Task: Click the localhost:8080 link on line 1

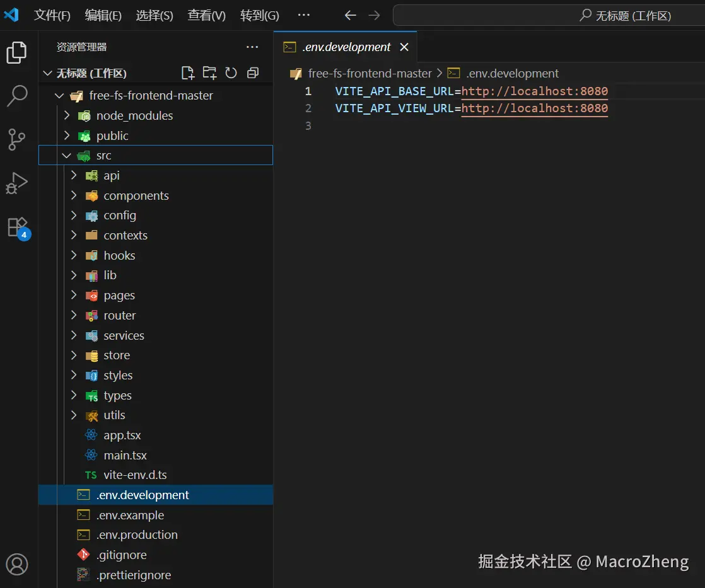Action: [x=534, y=91]
